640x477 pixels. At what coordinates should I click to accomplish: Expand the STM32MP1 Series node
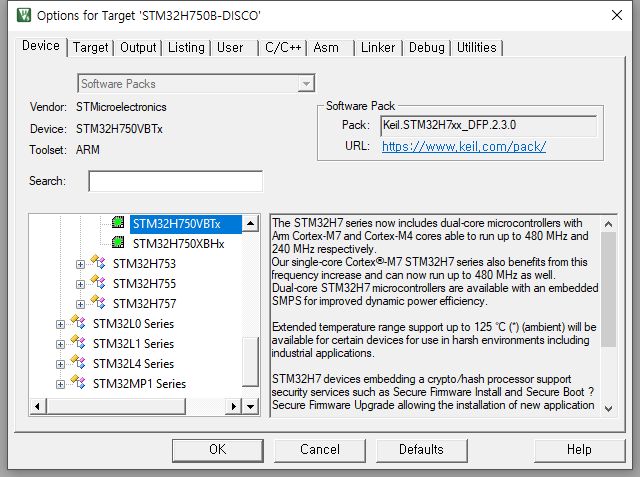(60, 384)
